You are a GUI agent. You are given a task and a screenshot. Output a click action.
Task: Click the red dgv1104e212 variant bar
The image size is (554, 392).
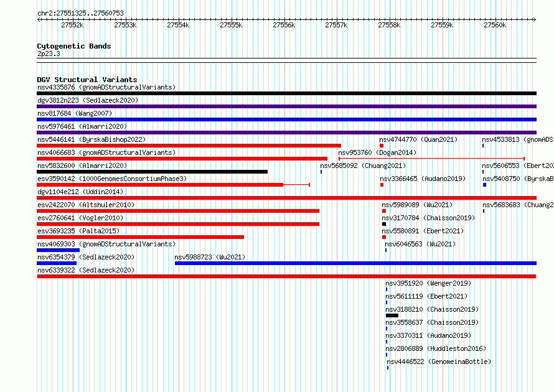[x=286, y=198]
